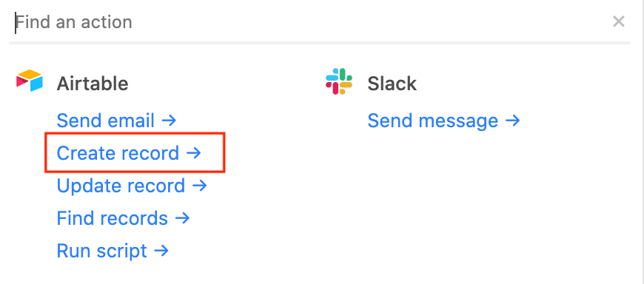
Task: Open the Find records action
Action: tap(123, 218)
